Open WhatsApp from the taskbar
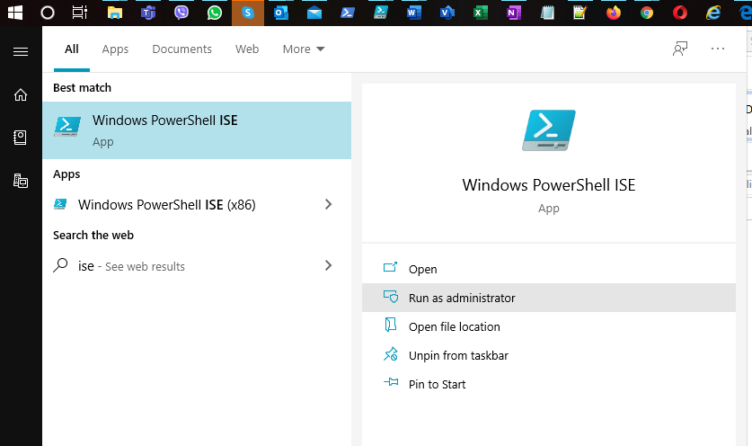This screenshot has width=752, height=446. point(214,13)
